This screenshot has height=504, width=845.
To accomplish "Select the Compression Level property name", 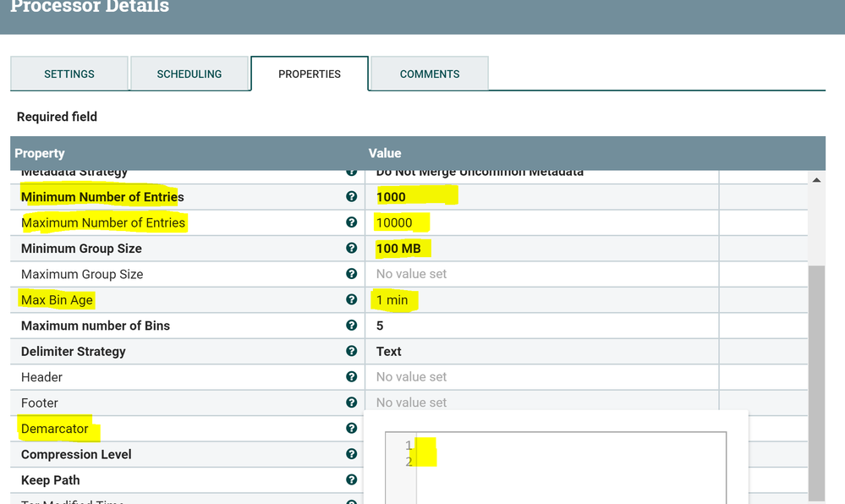I will tap(76, 454).
